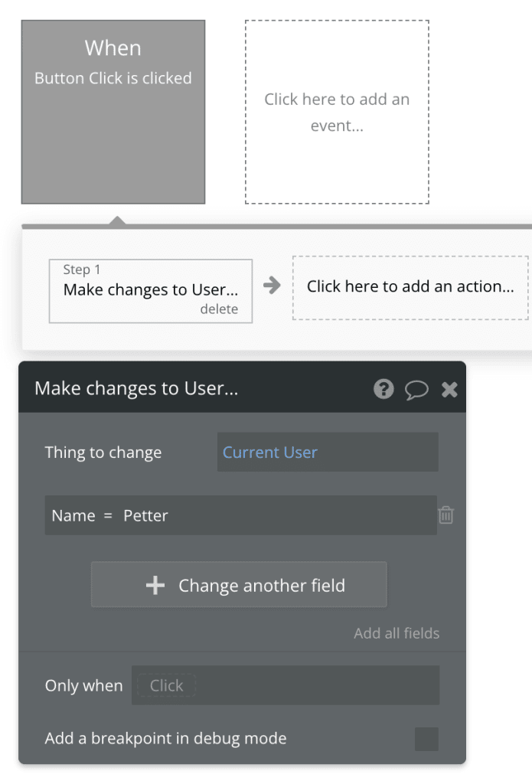The width and height of the screenshot is (532, 784).
Task: Delete the Name field using trash icon
Action: pyautogui.click(x=446, y=515)
